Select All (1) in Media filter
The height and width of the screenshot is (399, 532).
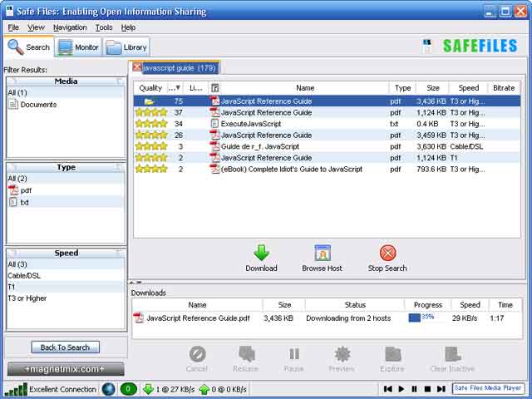tap(66, 92)
